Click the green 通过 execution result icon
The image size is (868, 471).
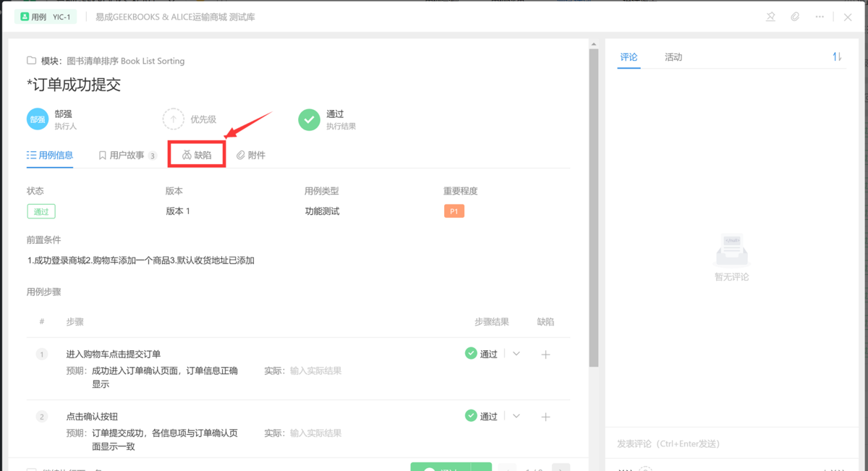point(309,119)
